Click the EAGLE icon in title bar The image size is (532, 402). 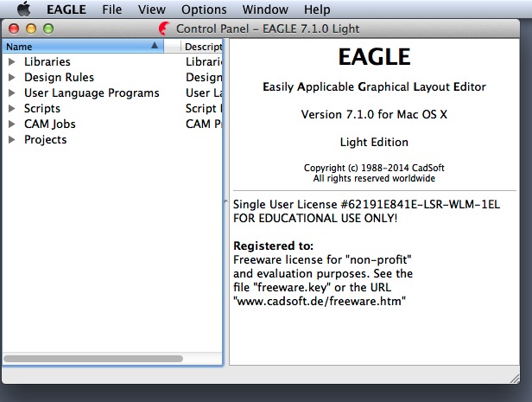(164, 29)
